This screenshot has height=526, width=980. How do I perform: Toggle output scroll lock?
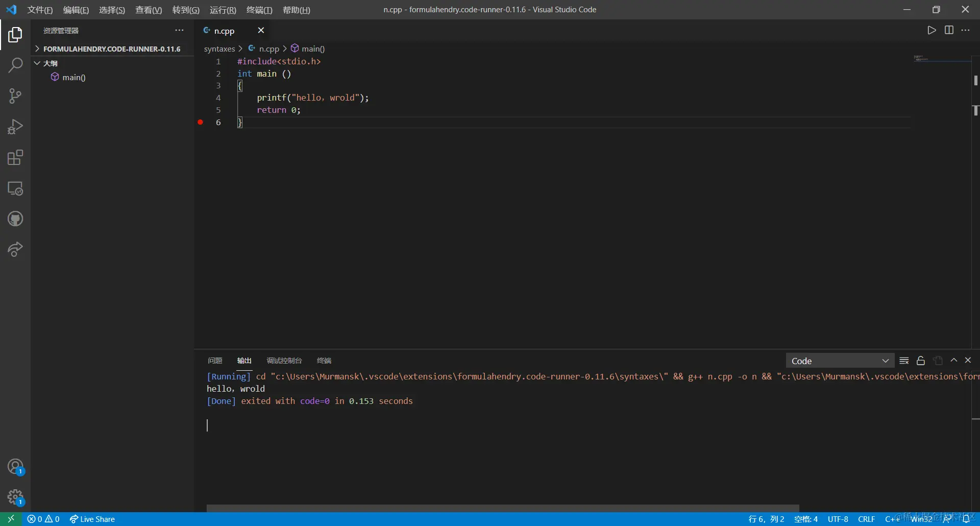pos(921,361)
